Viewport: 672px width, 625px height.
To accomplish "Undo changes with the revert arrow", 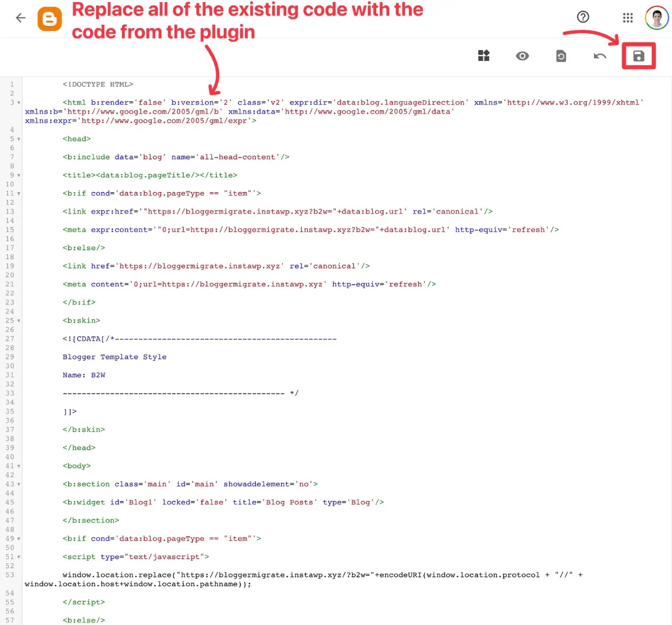I will point(600,56).
